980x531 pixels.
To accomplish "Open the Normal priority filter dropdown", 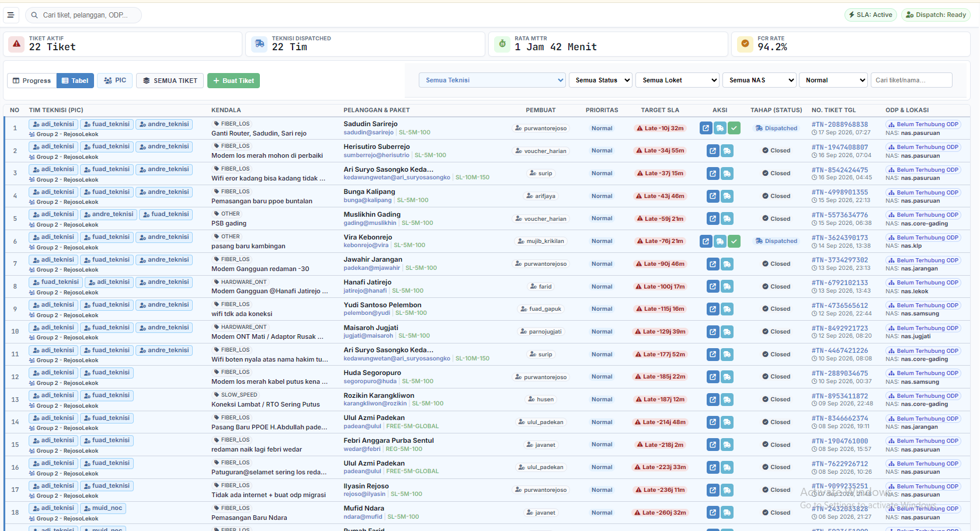I will click(x=833, y=80).
